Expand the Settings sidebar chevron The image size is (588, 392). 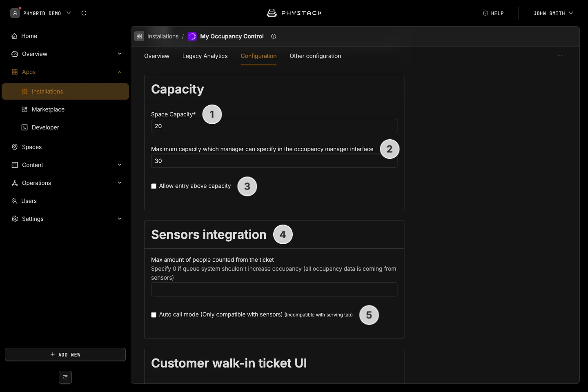(120, 219)
